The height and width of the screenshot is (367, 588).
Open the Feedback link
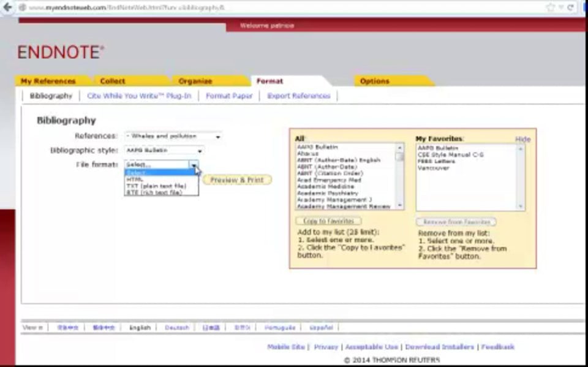pos(497,347)
